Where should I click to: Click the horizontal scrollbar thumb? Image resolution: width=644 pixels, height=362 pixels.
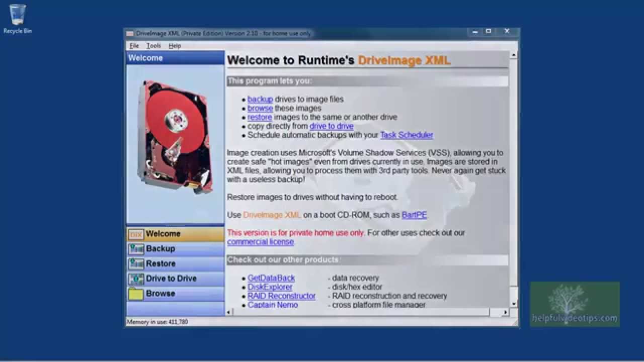(362, 312)
